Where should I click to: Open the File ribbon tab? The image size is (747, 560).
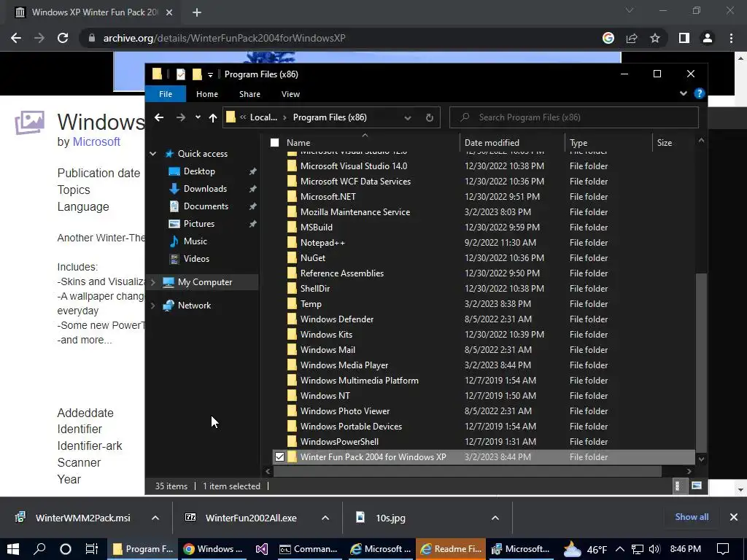tap(166, 94)
